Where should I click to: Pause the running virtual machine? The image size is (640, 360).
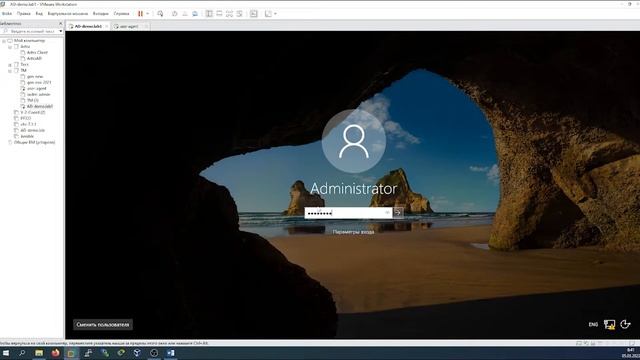[x=140, y=14]
